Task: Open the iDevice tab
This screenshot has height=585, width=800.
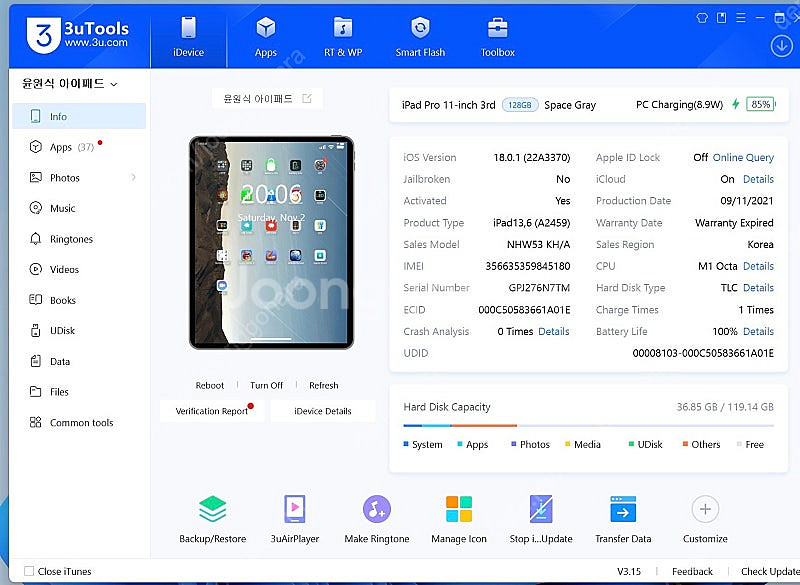Action: click(188, 37)
